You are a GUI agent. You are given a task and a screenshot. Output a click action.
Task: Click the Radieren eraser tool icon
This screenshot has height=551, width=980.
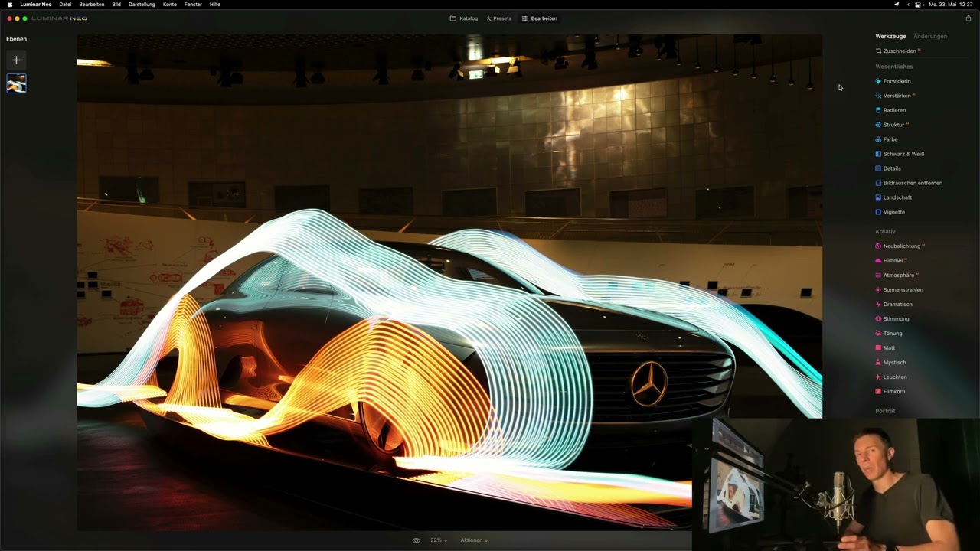pos(878,110)
